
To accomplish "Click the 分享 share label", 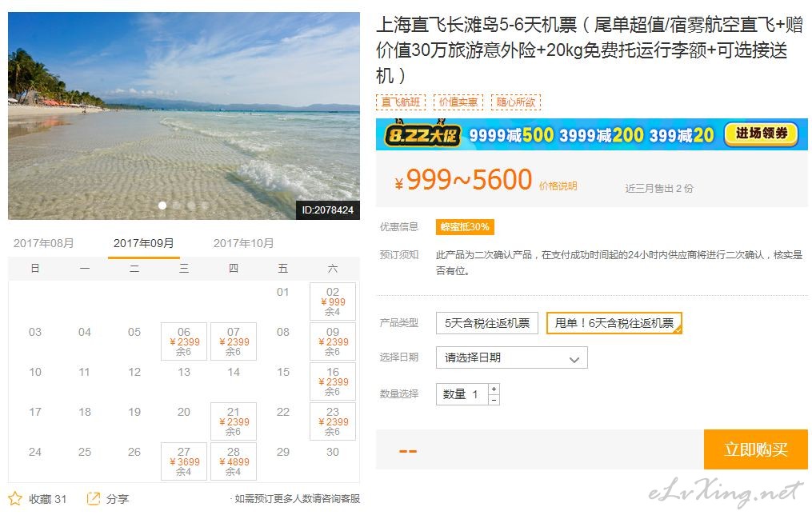I will pos(118,499).
